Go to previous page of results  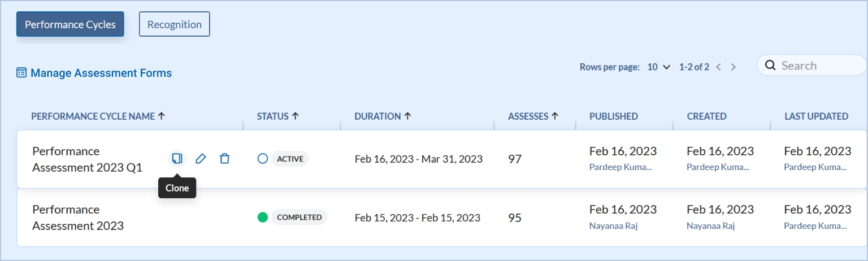point(719,67)
